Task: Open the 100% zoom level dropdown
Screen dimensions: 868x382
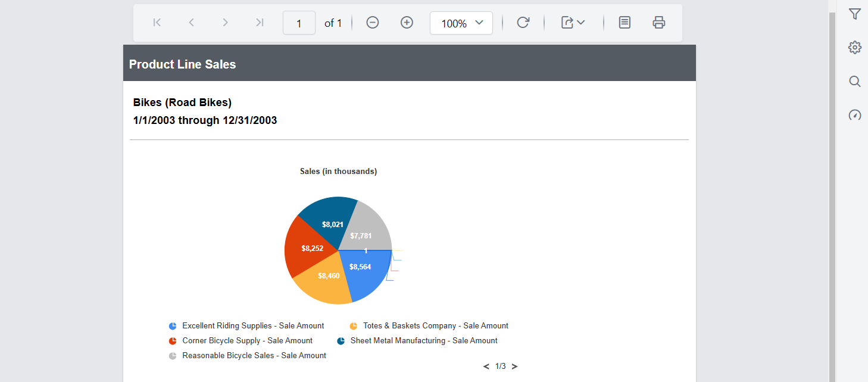Action: [461, 23]
